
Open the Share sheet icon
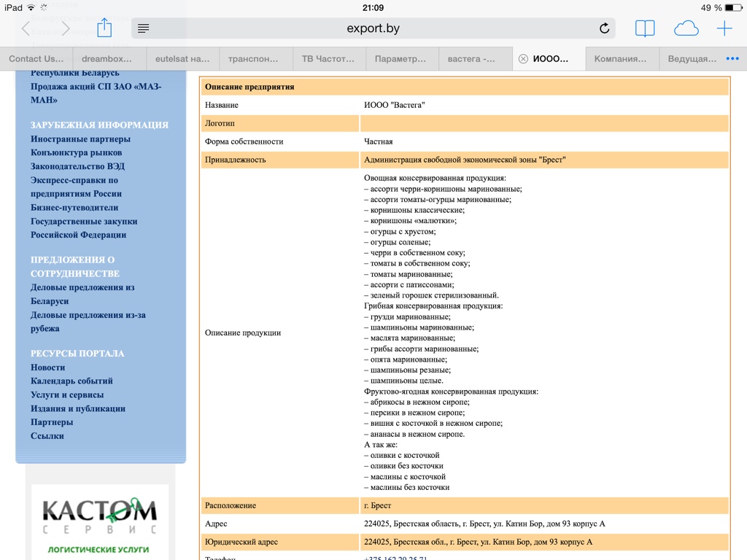click(x=104, y=28)
